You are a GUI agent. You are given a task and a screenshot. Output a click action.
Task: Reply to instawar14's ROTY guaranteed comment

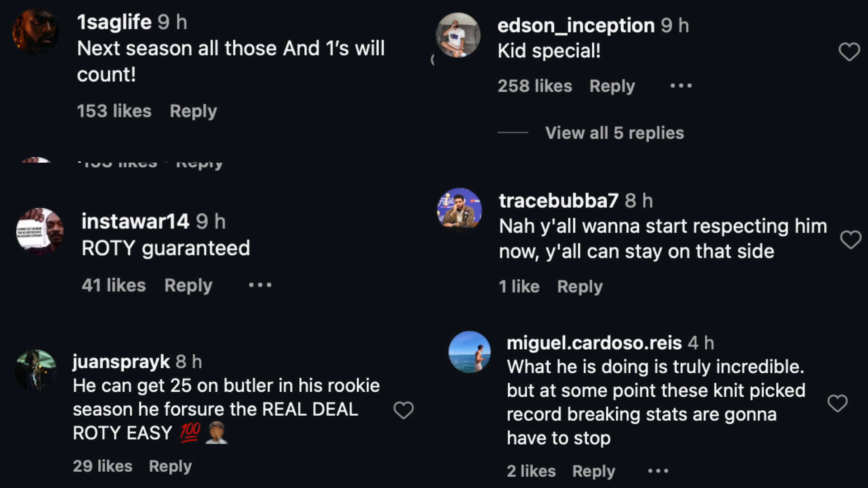click(x=188, y=285)
